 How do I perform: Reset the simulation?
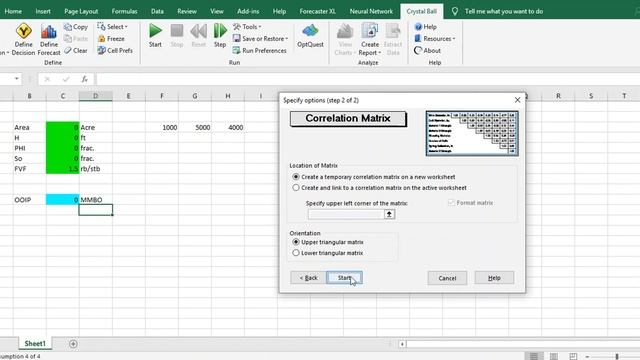(x=198, y=36)
